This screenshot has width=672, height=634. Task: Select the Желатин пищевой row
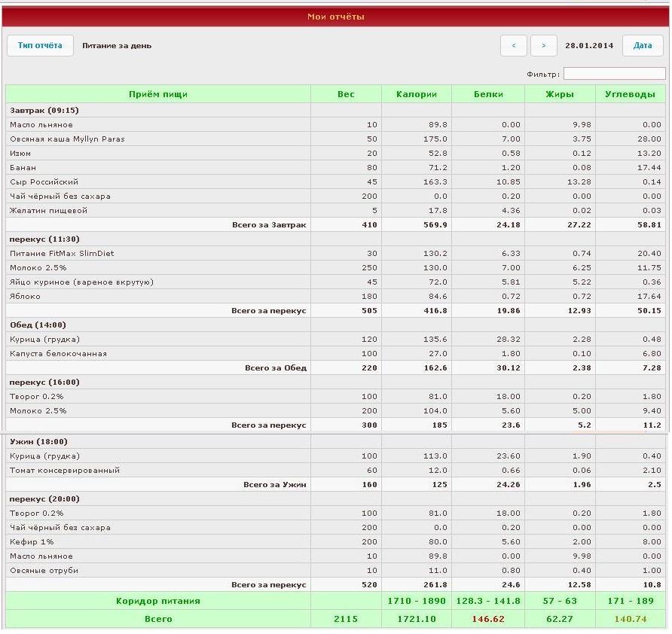[x=335, y=211]
